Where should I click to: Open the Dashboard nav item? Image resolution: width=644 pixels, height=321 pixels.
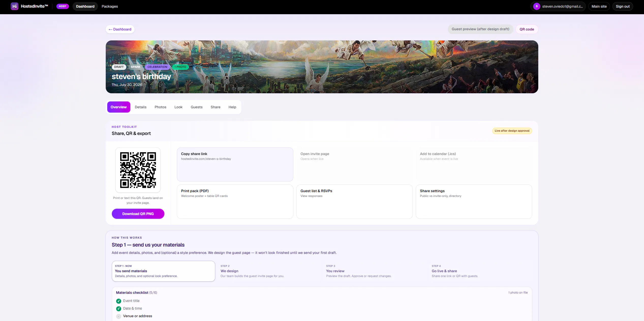(x=85, y=6)
